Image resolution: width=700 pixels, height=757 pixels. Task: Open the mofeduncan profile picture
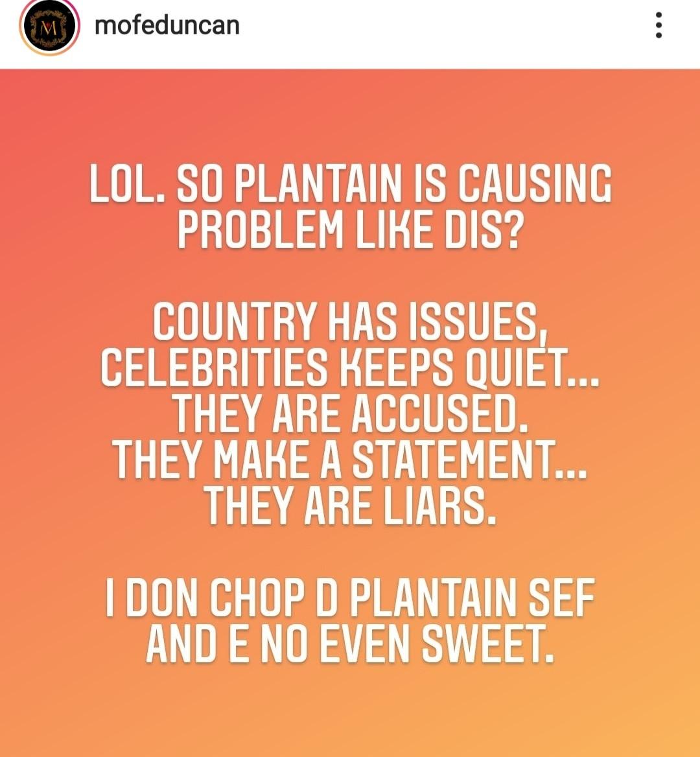49,27
